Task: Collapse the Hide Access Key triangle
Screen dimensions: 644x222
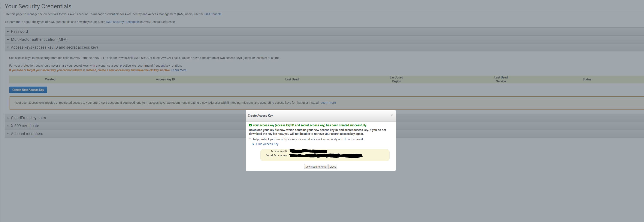Action: [253, 144]
